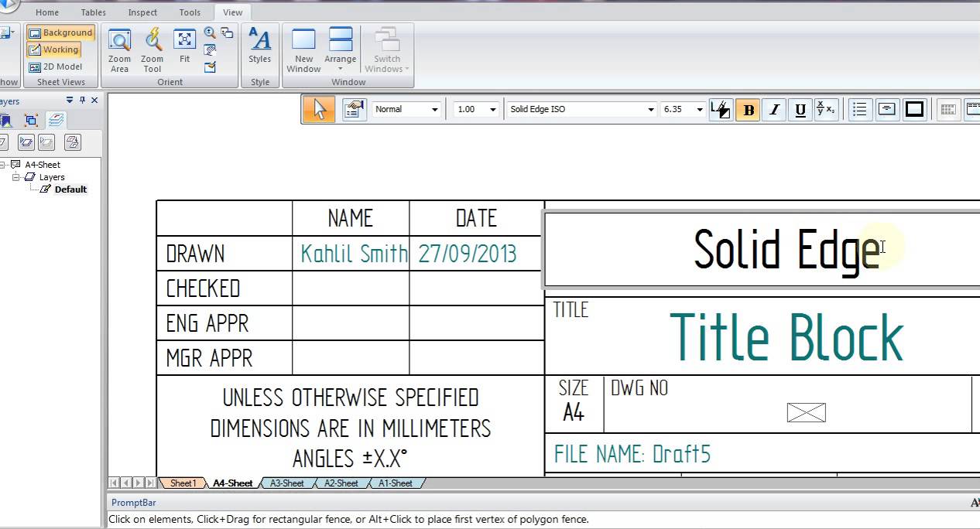Click the stacked fraction format icon

point(825,110)
